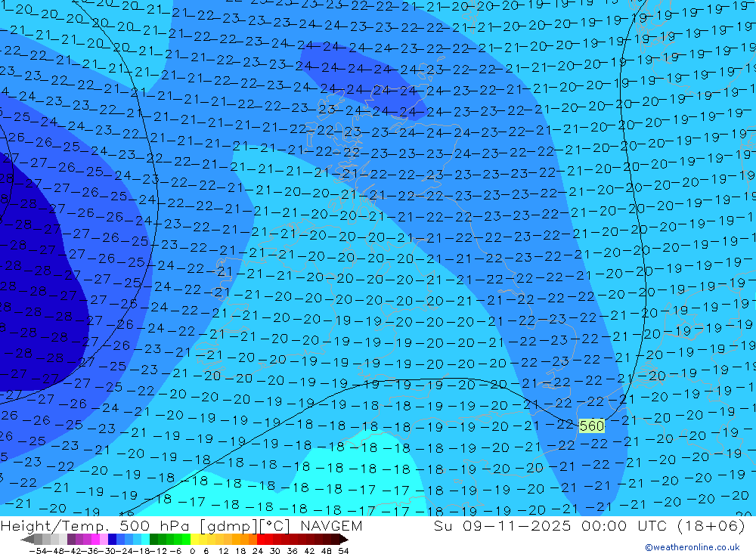Select the cyan swatch in the color scale
The height and width of the screenshot is (554, 756).
point(145,540)
